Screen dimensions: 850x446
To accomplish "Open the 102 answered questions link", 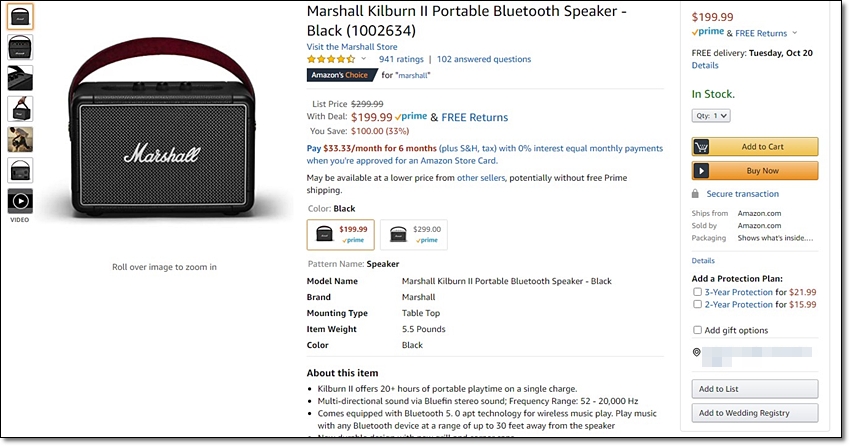I will (484, 59).
